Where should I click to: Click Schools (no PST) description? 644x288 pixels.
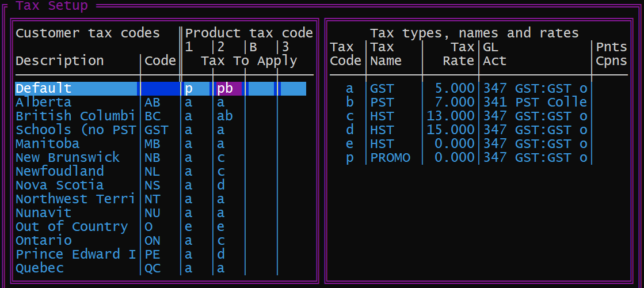click(76, 130)
